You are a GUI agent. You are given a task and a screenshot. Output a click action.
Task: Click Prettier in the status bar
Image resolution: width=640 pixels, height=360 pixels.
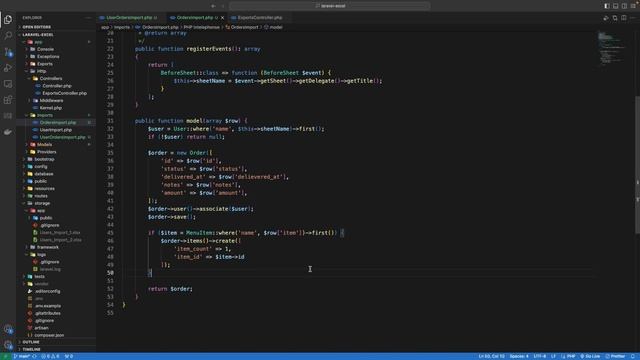pyautogui.click(x=616, y=356)
